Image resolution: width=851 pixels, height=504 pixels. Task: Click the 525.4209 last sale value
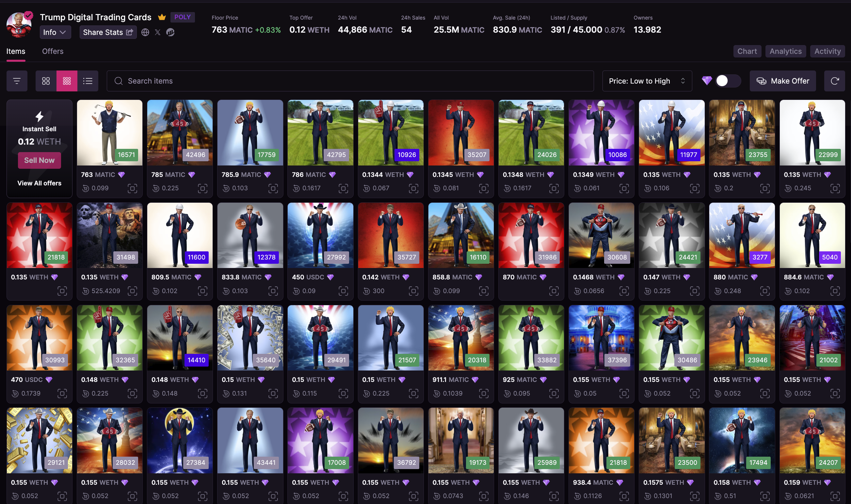(106, 291)
